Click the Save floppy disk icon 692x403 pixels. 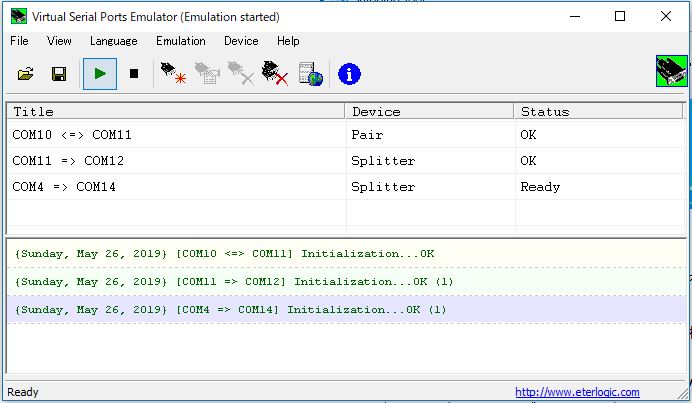[59, 74]
